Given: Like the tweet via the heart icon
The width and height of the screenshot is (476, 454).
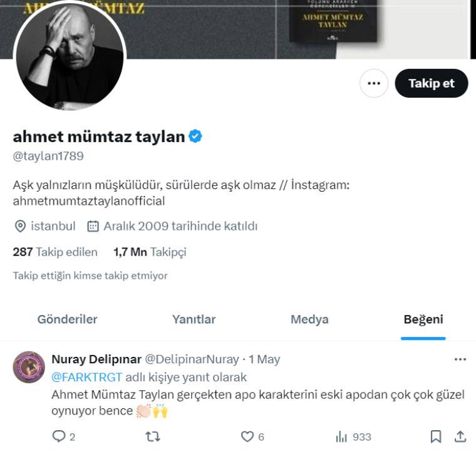Looking at the screenshot, I should pos(248,436).
